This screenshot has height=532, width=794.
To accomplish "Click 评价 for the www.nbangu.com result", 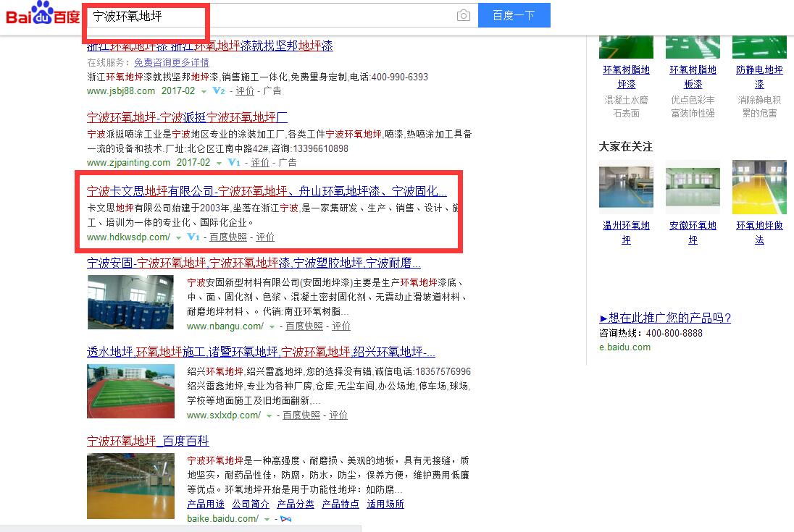I will (x=341, y=326).
